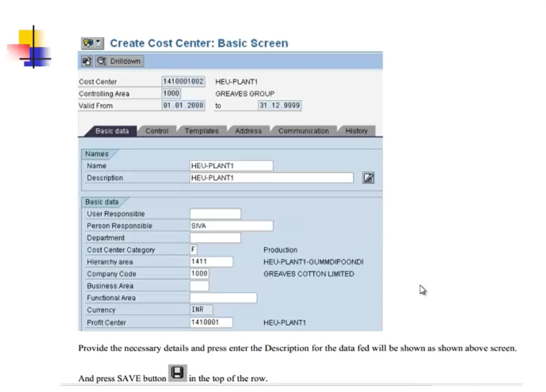Viewport: 546px width, 392px height.
Task: Click the toolbar icon left of Drilldown
Action: tap(87, 61)
